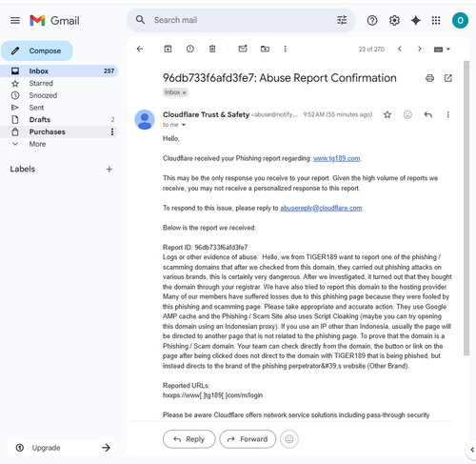This screenshot has height=464, width=476.
Task: Select input tools dropdown
Action: coord(442,50)
